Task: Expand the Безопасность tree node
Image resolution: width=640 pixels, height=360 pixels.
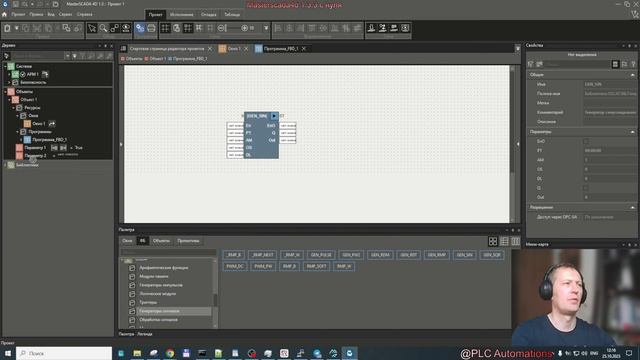Action: (9, 82)
